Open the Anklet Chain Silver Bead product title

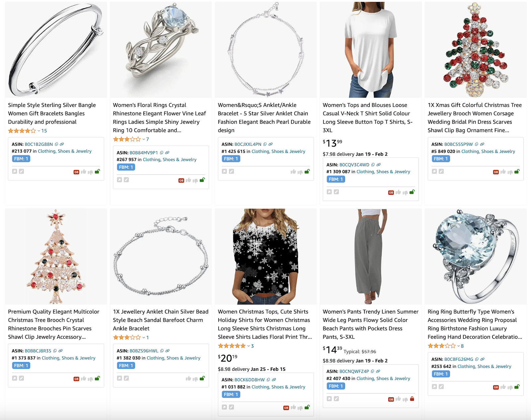[161, 320]
